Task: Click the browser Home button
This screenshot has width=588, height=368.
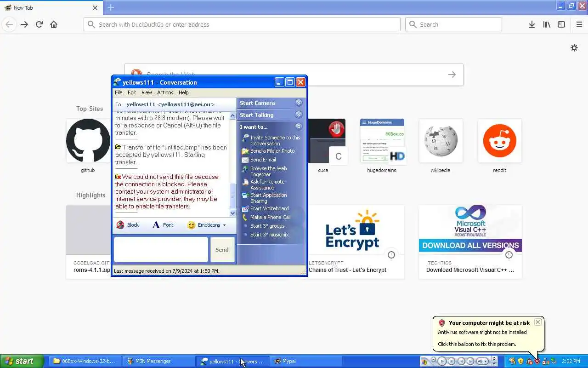Action: 54,24
